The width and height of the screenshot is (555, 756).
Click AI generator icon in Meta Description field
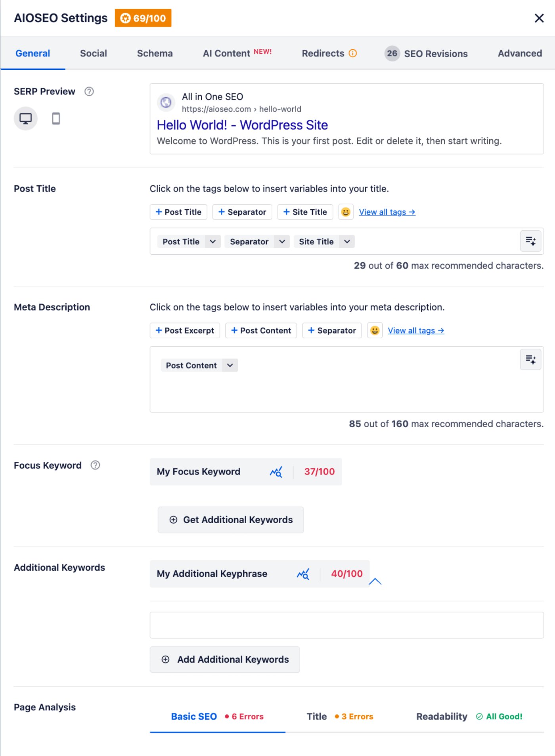[x=530, y=359]
